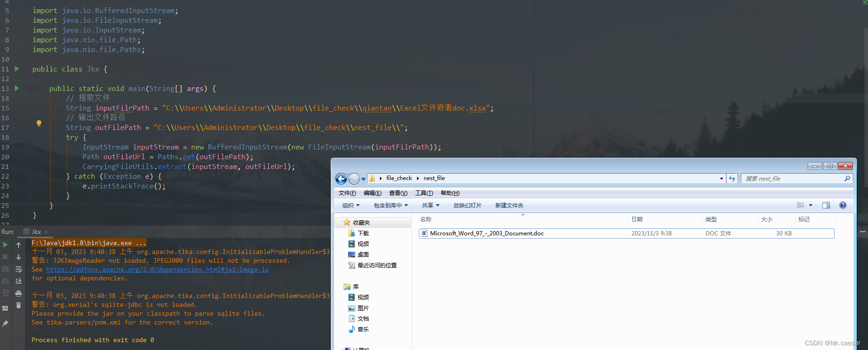Screen dimensions: 868x350
Task: Open the 包含到库中 dropdown
Action: [x=391, y=205]
